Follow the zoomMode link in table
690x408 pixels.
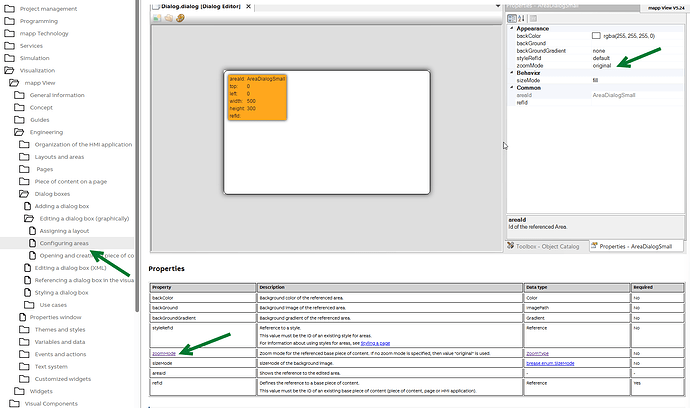[164, 353]
